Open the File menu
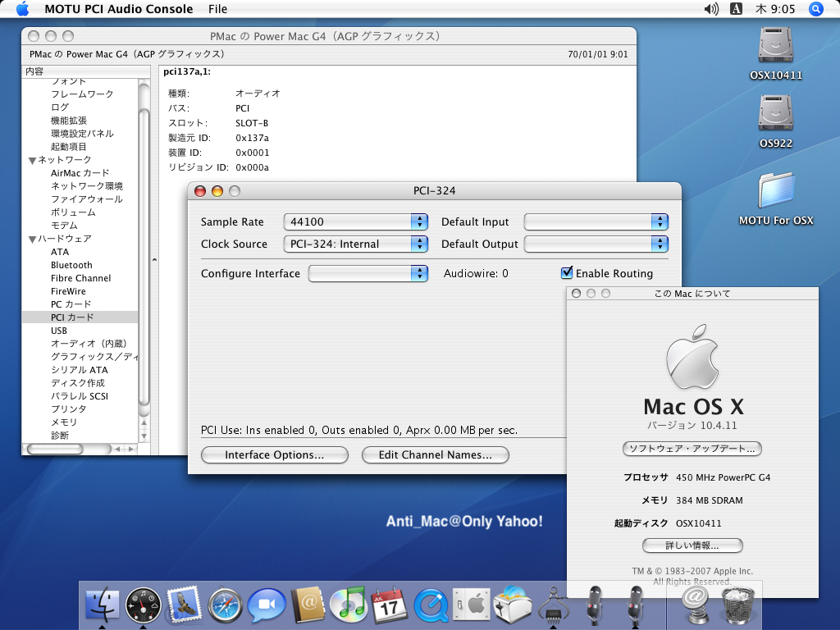 click(217, 9)
